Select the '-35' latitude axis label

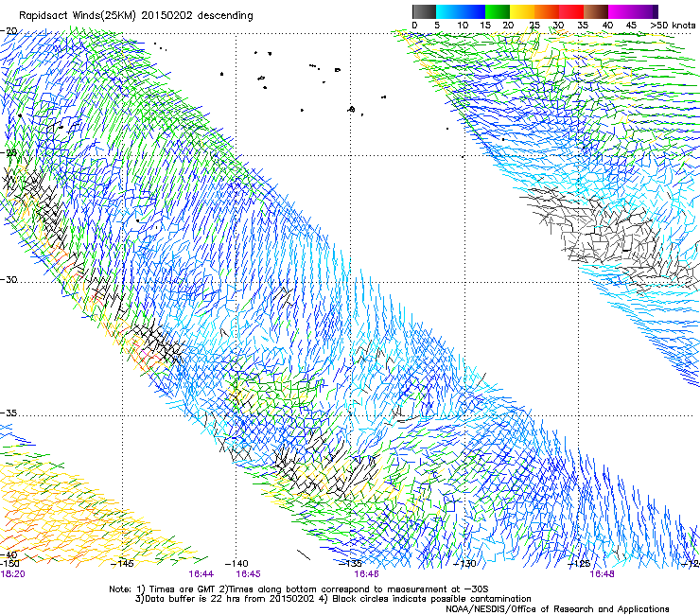(9, 413)
